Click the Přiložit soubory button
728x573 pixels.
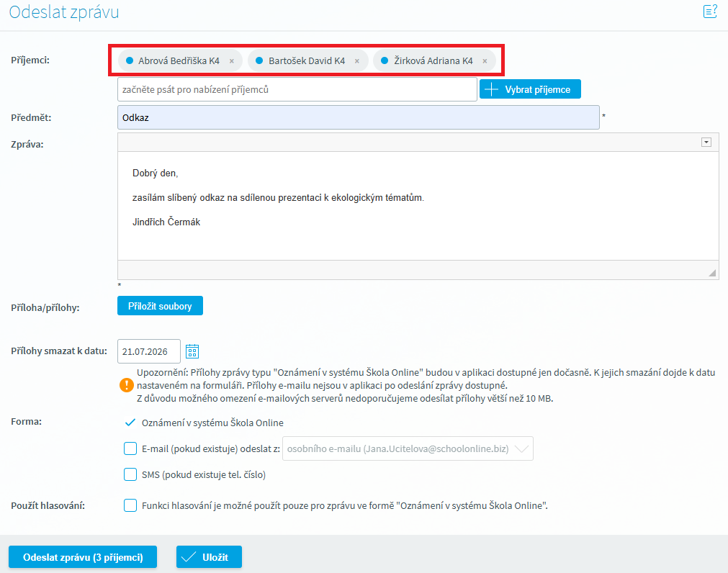point(160,306)
